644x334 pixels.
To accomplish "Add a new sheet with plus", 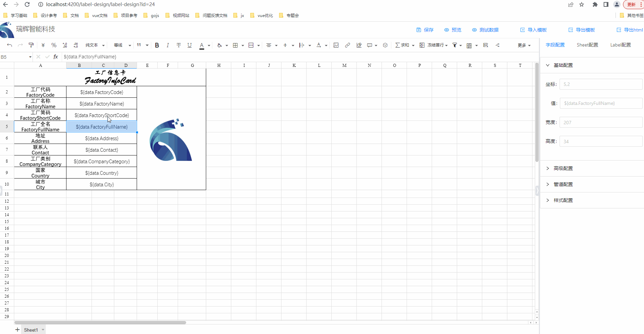I will point(17,330).
